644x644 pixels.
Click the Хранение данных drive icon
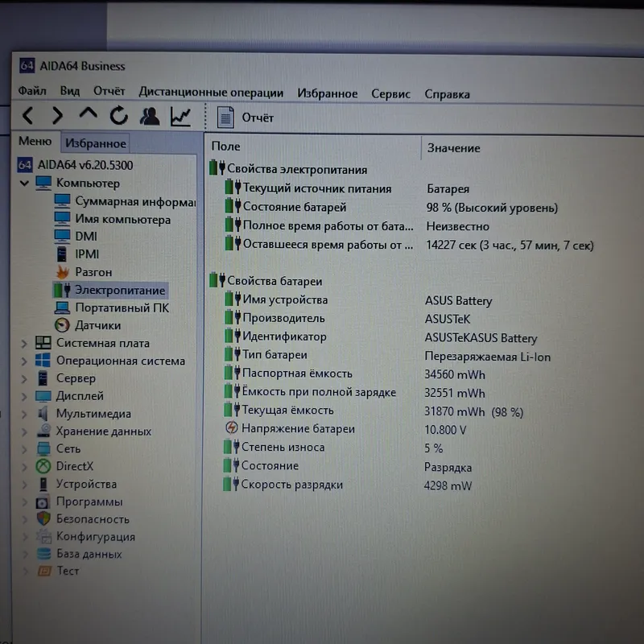tap(43, 431)
